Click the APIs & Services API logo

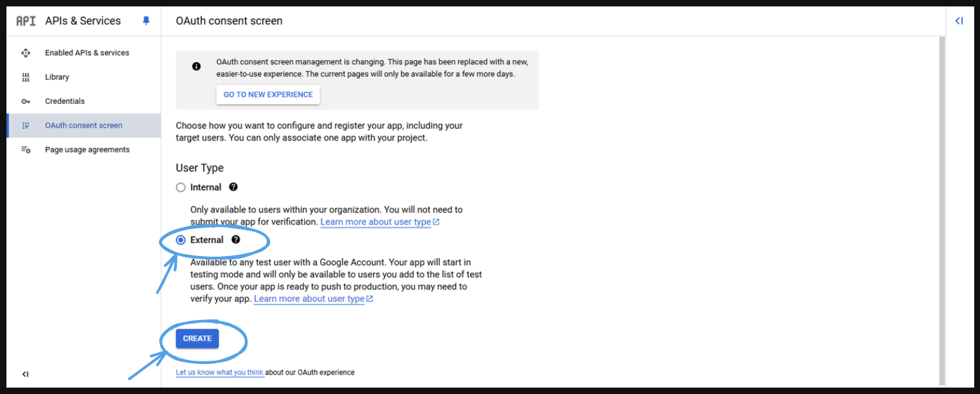[x=26, y=21]
